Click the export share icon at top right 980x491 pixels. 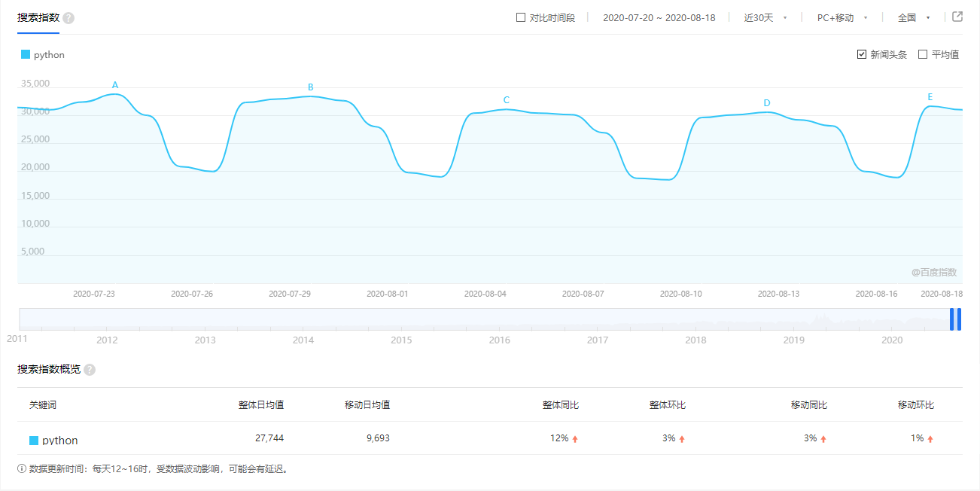[x=957, y=17]
